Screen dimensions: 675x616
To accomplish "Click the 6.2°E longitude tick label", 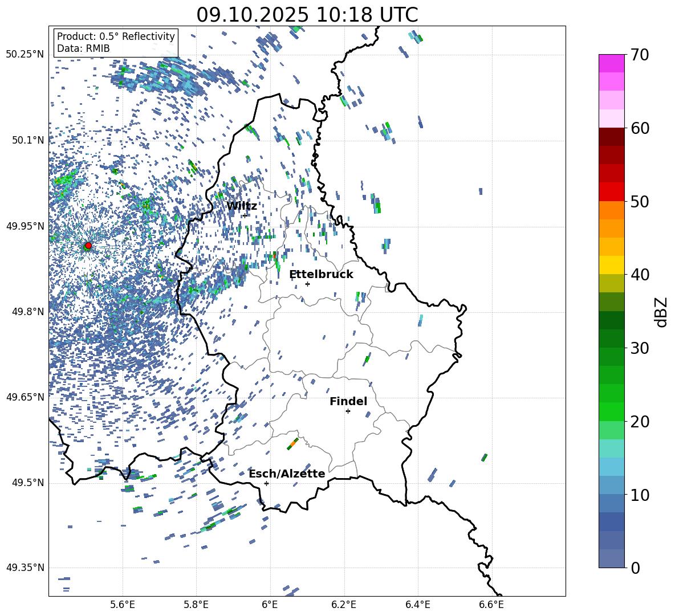I will point(344,604).
